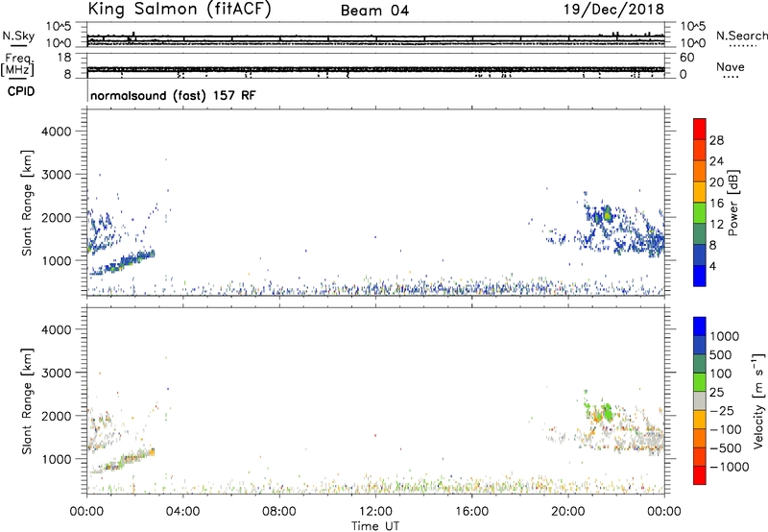Click the 18 MHz frequency tick label
The width and height of the screenshot is (768, 532).
[x=63, y=58]
